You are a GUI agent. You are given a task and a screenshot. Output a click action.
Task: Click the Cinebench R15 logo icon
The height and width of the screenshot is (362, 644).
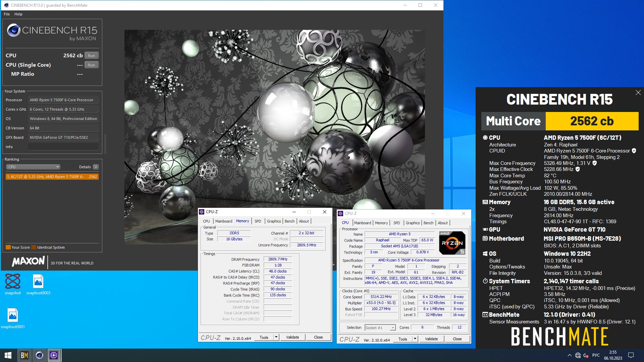[14, 30]
